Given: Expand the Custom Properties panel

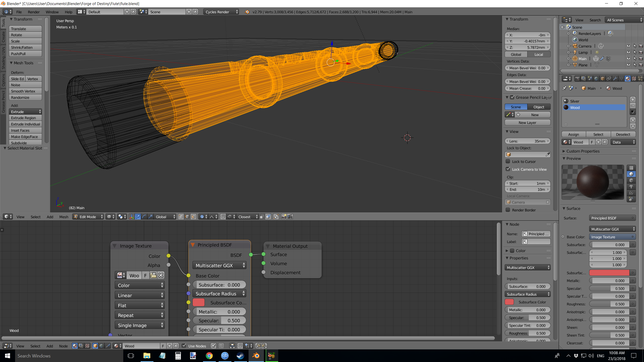Looking at the screenshot, I should 565,151.
